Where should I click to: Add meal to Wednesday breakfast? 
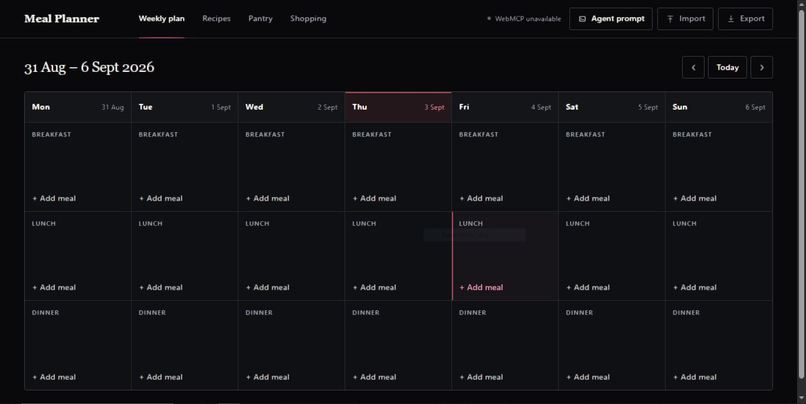click(x=268, y=198)
